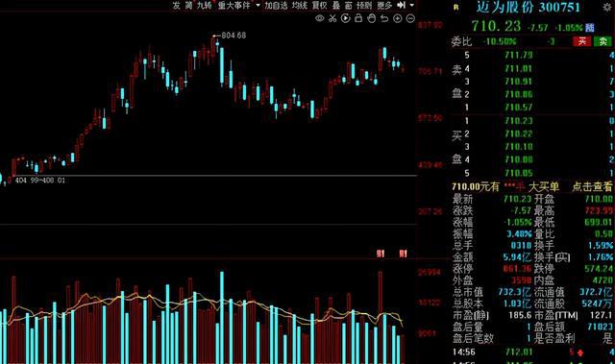Image resolution: width=615 pixels, height=364 pixels.
Task: Click the stock name 迈为股份 300751
Action: (528, 7)
